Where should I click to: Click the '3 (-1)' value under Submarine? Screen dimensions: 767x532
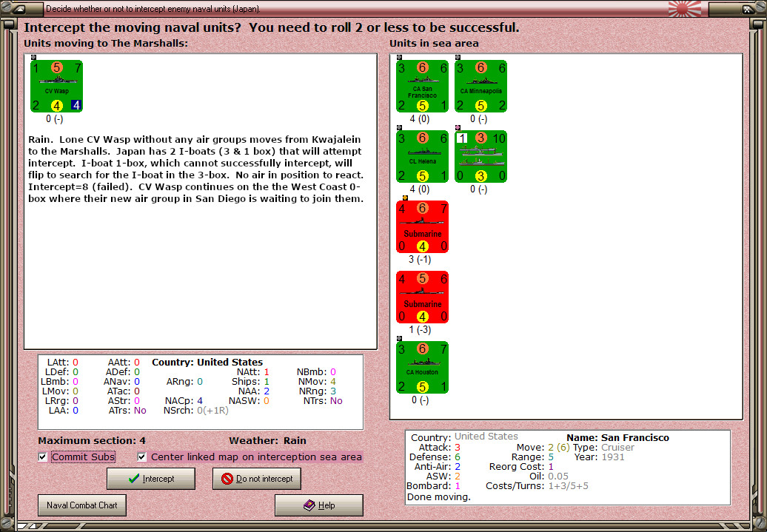[x=421, y=259]
